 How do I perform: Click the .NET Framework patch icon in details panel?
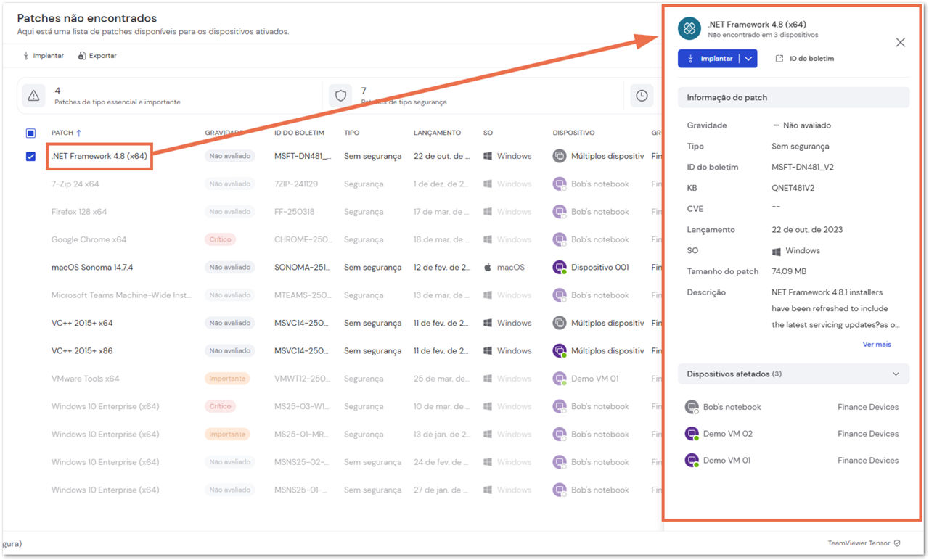[x=689, y=28]
